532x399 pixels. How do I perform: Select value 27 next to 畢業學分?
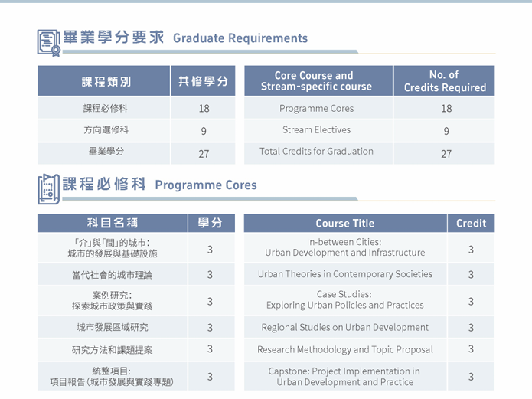click(203, 153)
